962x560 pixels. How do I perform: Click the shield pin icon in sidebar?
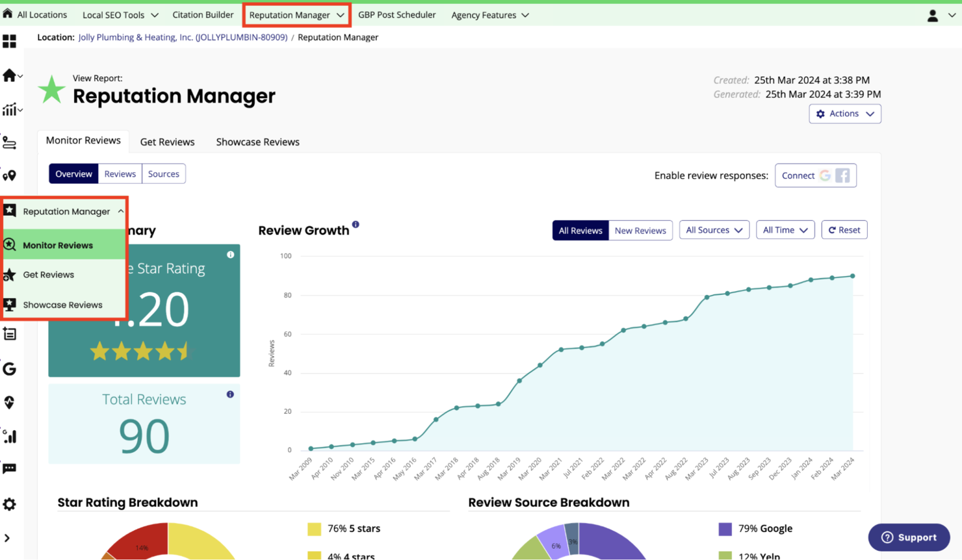point(9,403)
